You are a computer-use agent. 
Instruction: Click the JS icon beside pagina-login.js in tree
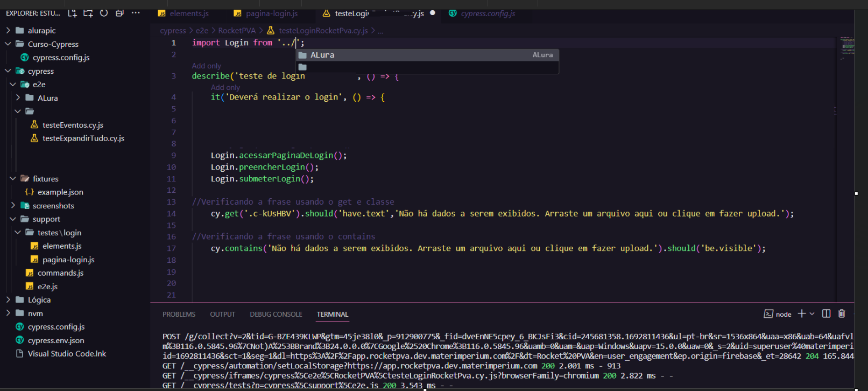[34, 260]
